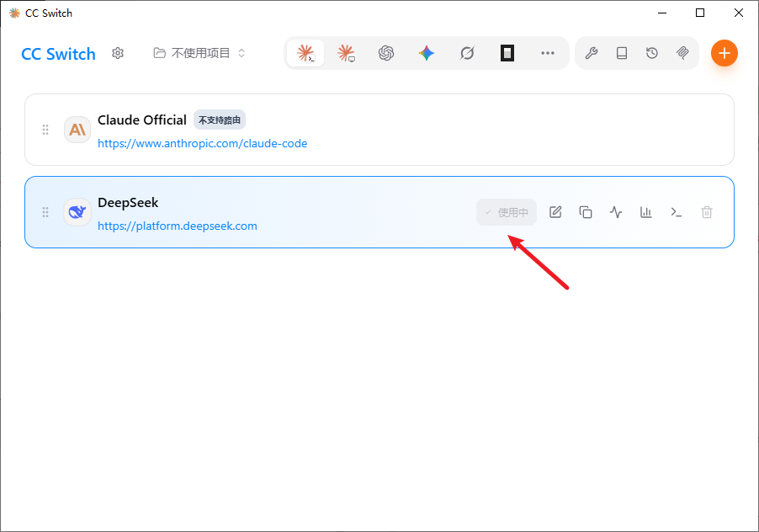Open the project selector dropdown 不使用项目
This screenshot has width=759, height=532.
[199, 53]
